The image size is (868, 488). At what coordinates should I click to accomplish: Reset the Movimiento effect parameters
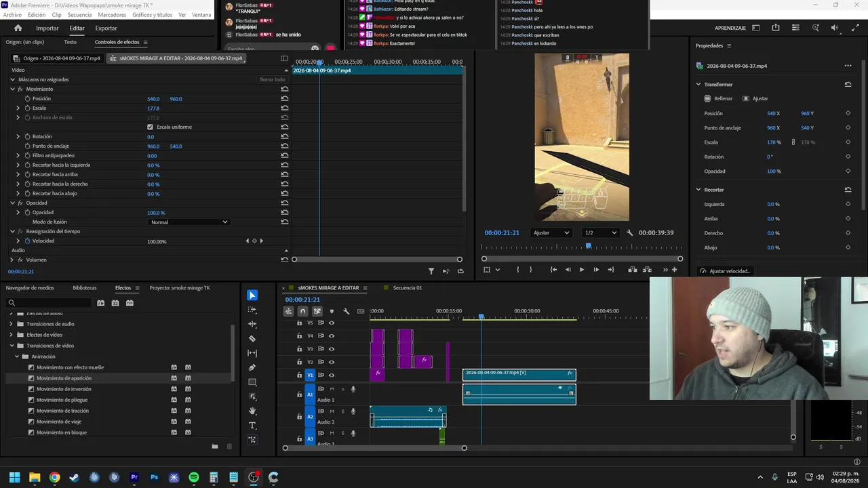pyautogui.click(x=285, y=89)
